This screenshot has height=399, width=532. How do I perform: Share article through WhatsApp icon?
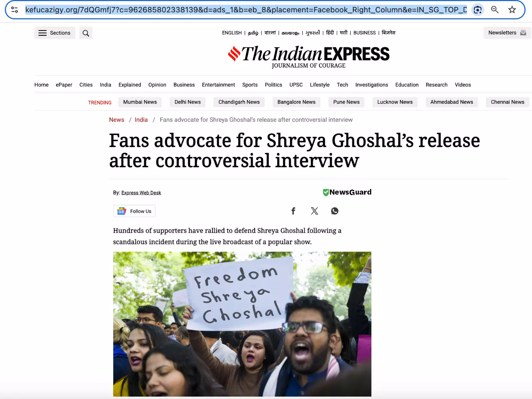[335, 211]
